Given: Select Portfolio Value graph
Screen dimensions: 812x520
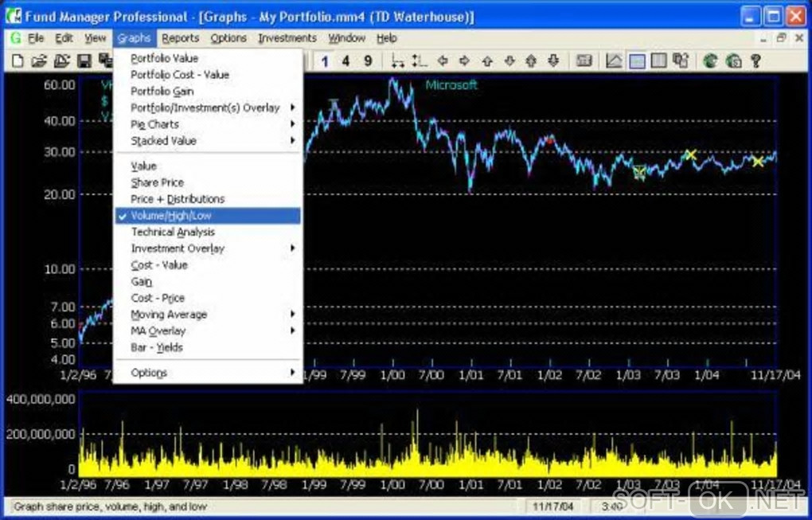Looking at the screenshot, I should coord(208,58).
